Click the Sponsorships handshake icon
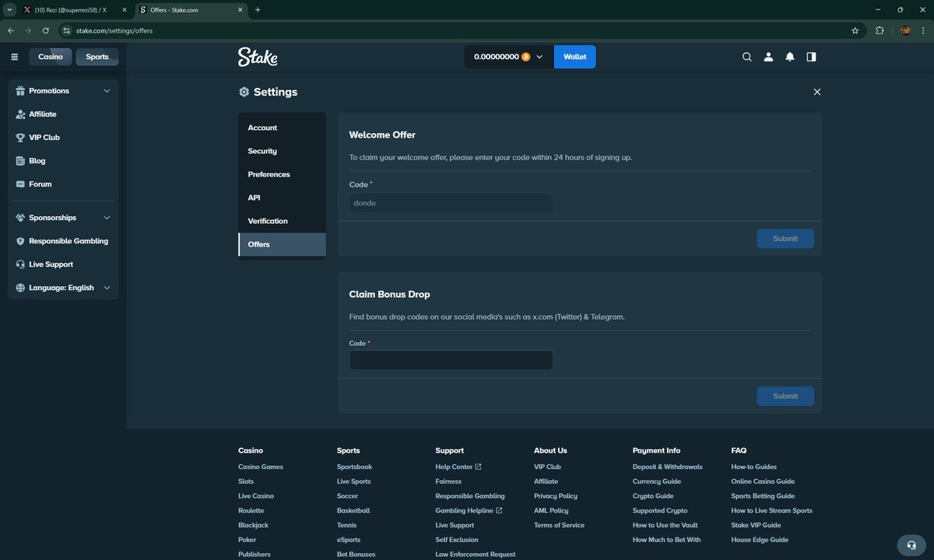Viewport: 934px width, 560px height. point(21,218)
